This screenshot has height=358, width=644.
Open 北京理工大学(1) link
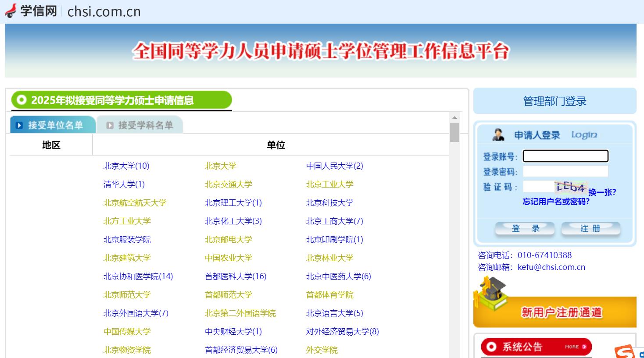[x=233, y=203]
